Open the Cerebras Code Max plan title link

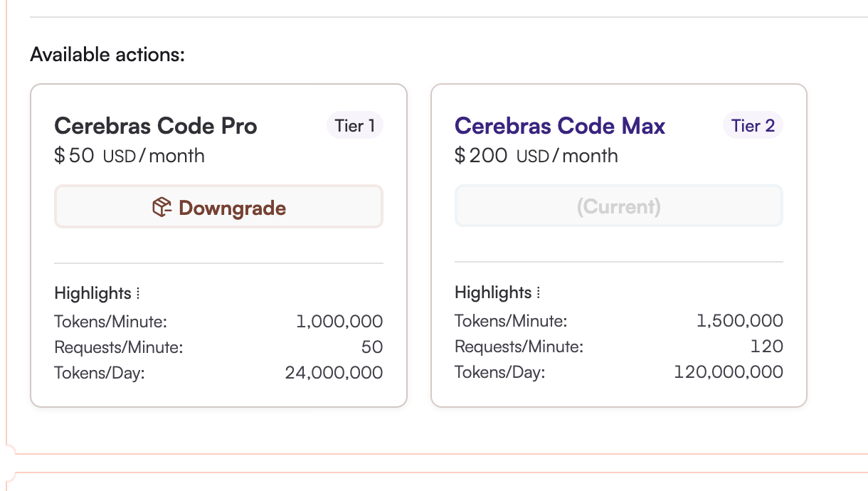(560, 126)
